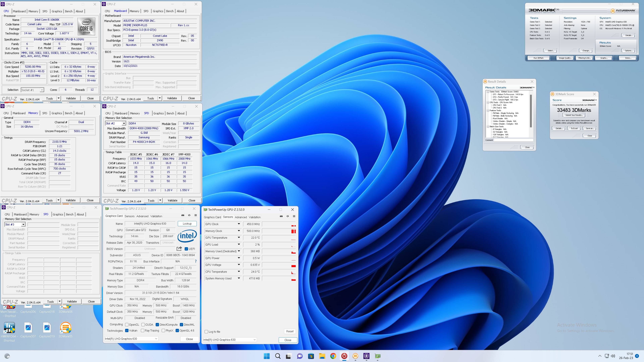Click Reset button in GPU-Z Sensors
The height and width of the screenshot is (362, 644).
[x=290, y=331]
